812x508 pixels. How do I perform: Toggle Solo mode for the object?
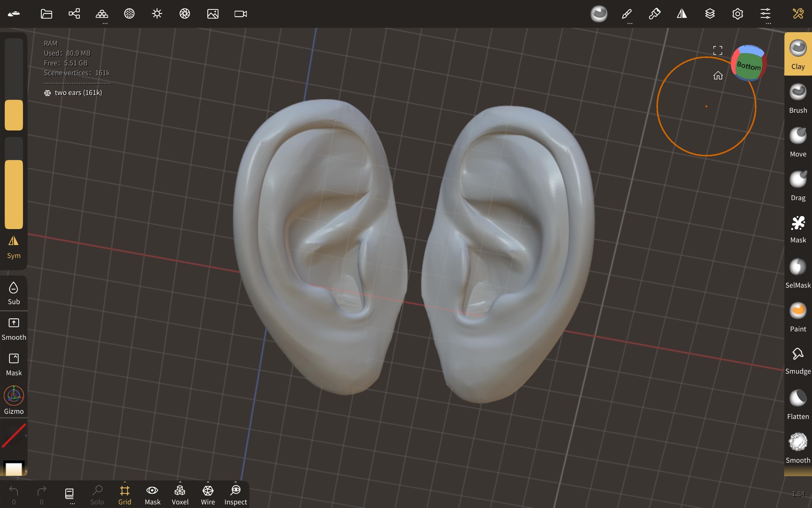coord(97,495)
